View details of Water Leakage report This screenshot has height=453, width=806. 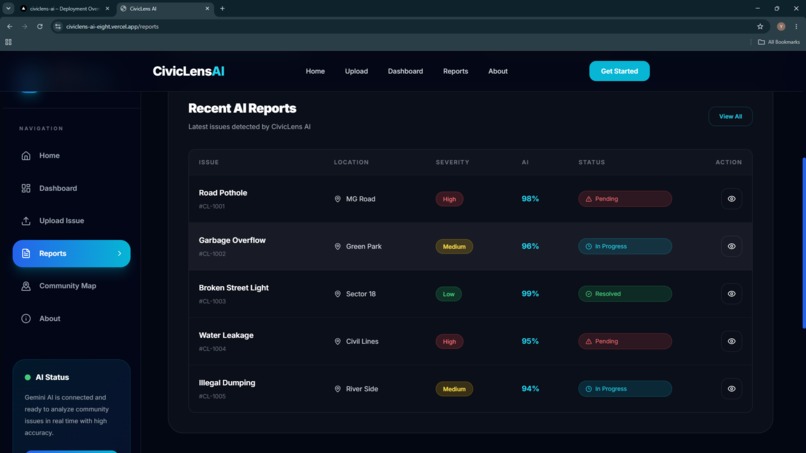[731, 341]
